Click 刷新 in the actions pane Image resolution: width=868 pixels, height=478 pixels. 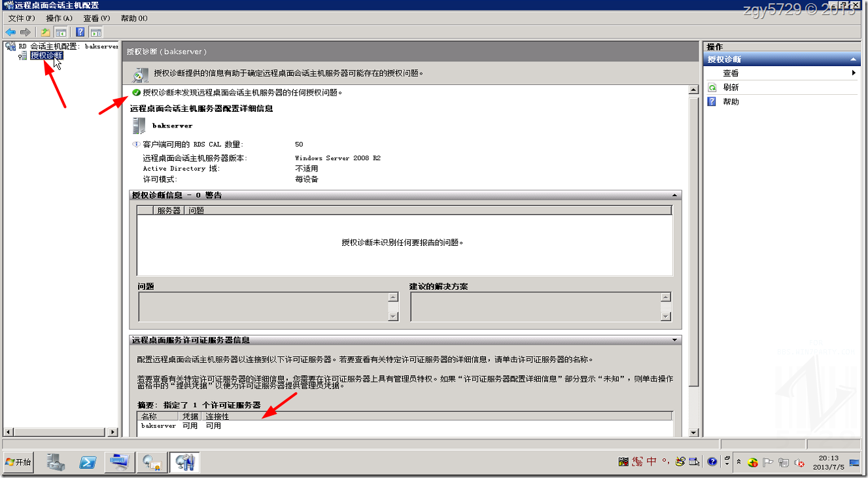coord(731,88)
